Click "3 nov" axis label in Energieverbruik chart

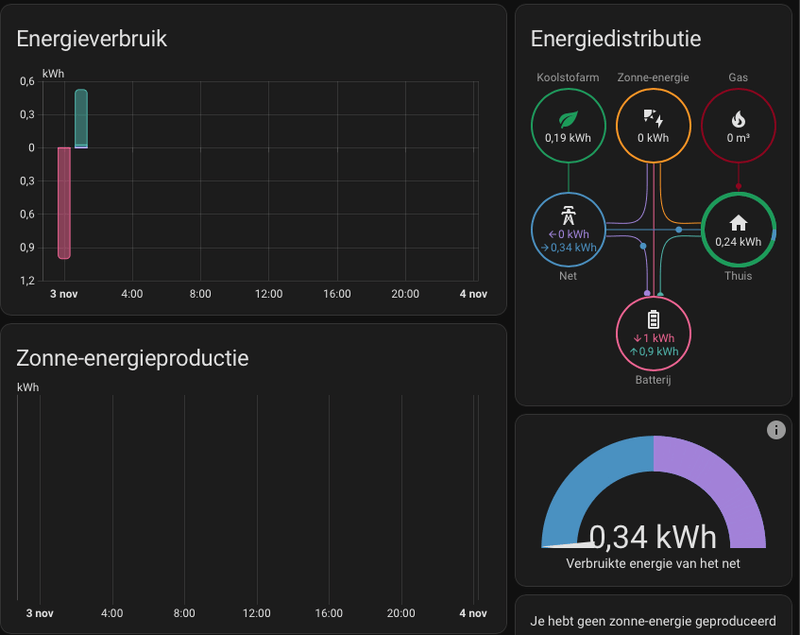click(x=64, y=294)
